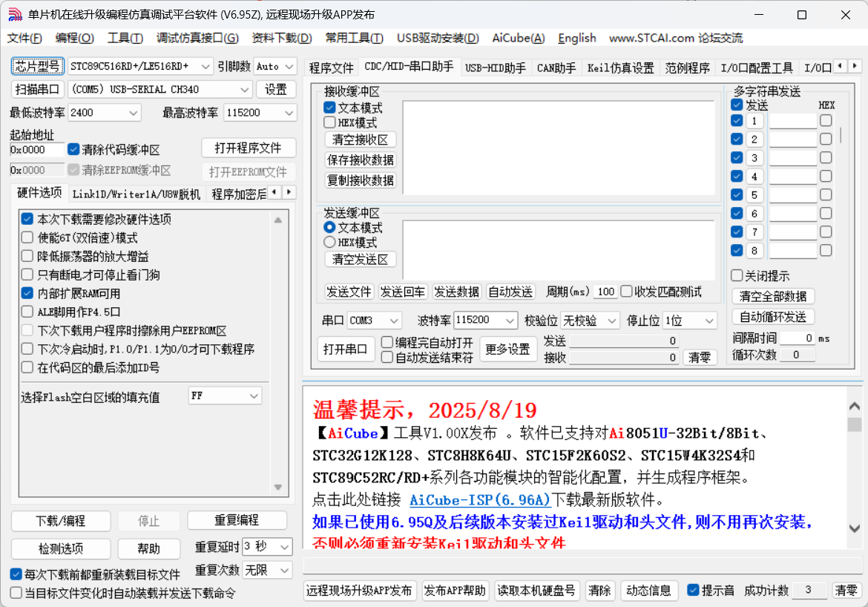Click 打开串口 button

(x=346, y=349)
